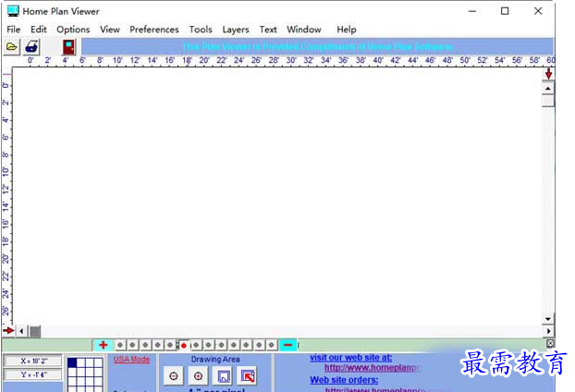Click the vertical scrollbar up arrow

click(x=548, y=89)
